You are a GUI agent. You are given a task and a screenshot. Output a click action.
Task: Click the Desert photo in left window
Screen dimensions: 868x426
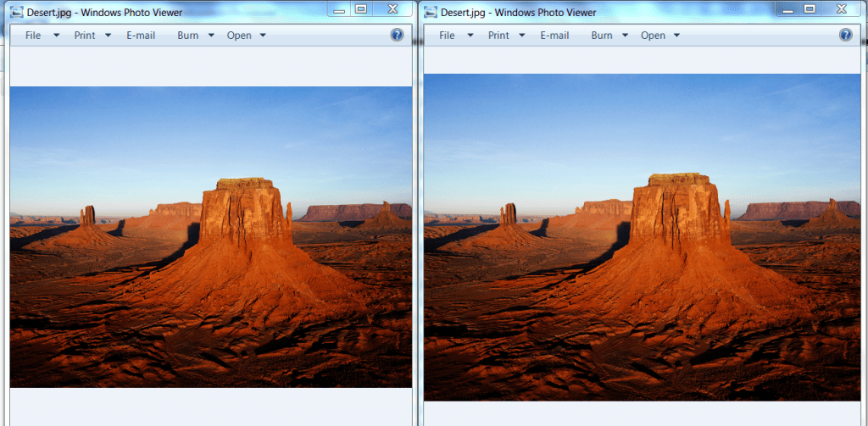coord(211,237)
